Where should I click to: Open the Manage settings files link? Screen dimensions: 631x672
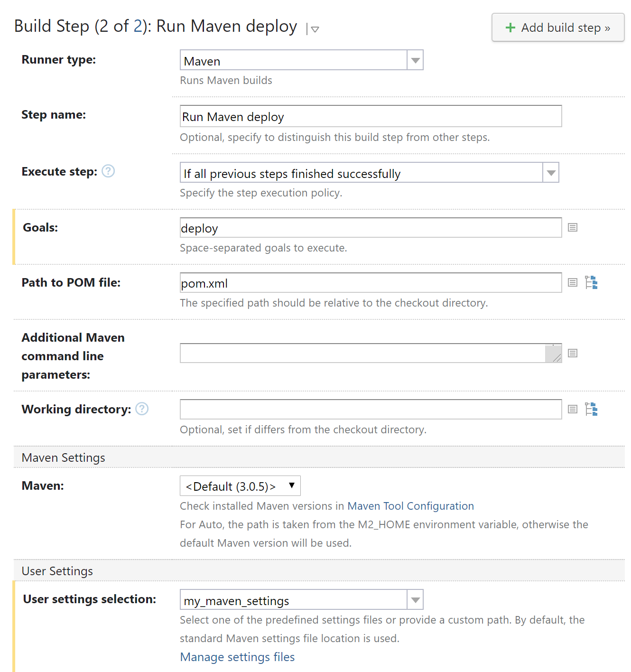click(237, 657)
